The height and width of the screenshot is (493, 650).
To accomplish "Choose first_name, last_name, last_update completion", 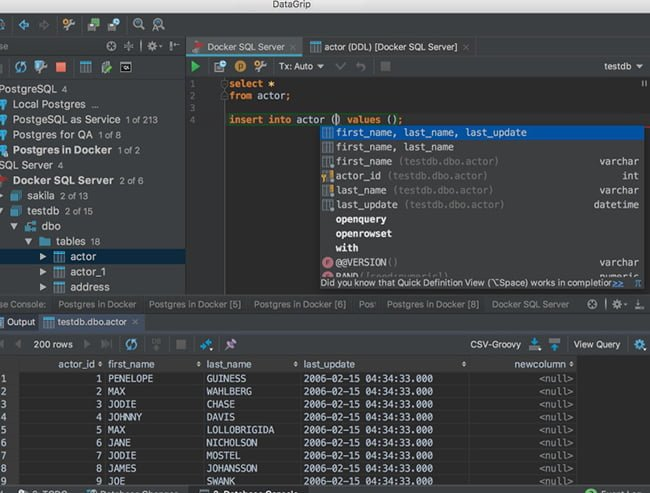I will pos(482,133).
